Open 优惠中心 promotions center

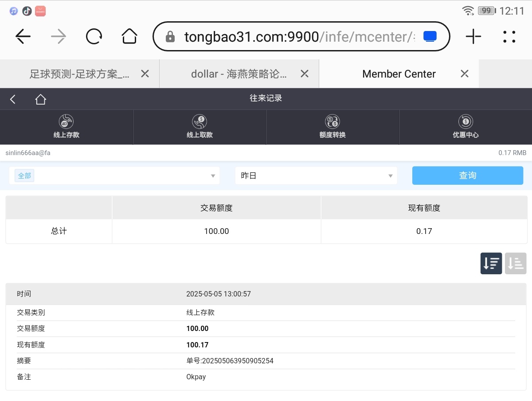tap(465, 127)
